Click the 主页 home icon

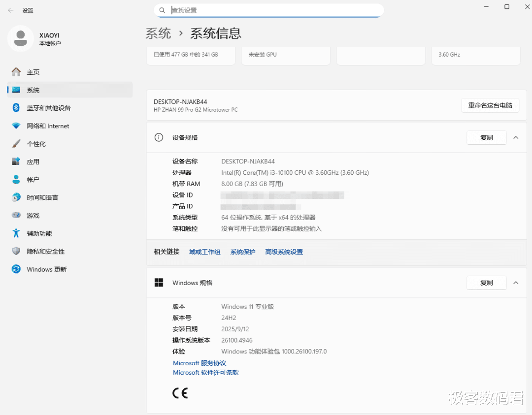coord(16,72)
